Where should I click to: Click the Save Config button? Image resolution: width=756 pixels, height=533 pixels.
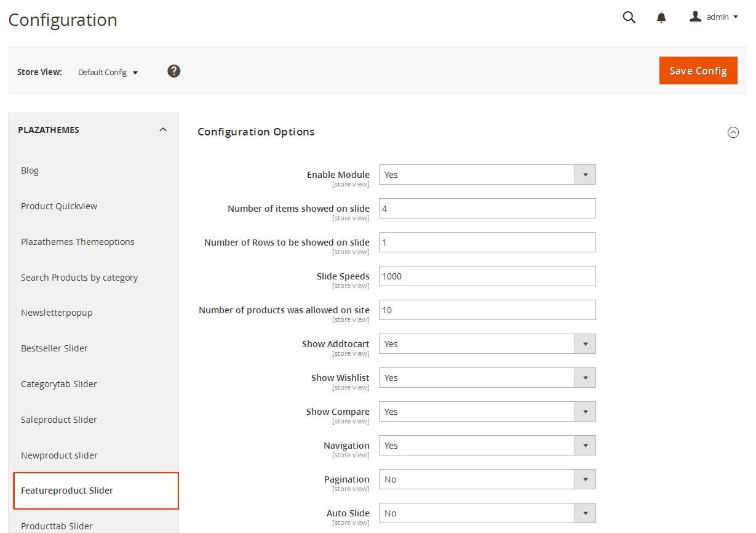point(698,70)
